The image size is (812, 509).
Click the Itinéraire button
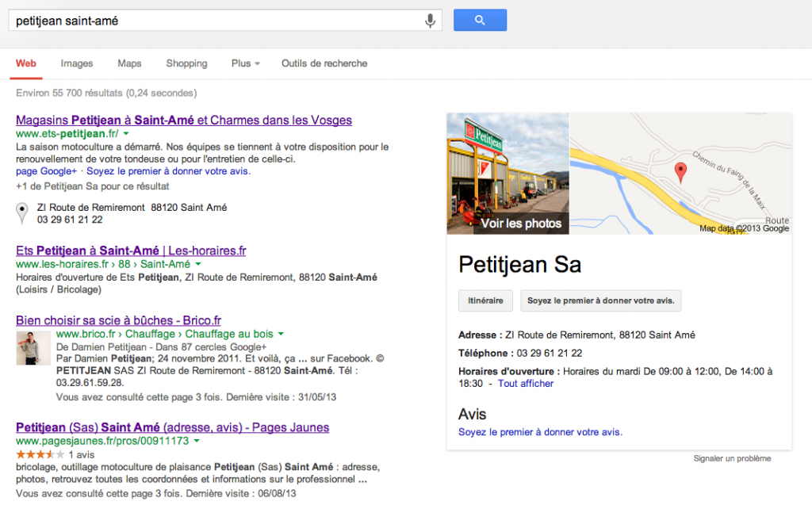click(x=486, y=300)
